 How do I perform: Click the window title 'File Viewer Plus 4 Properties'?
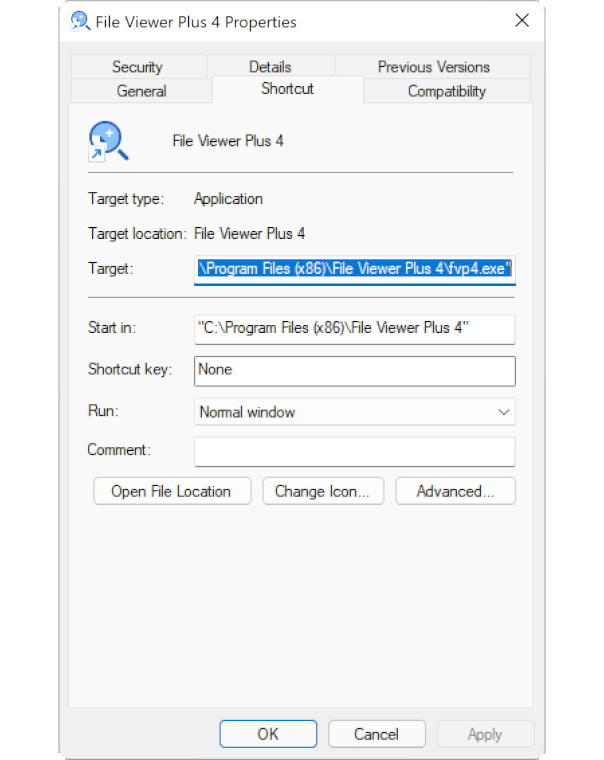(196, 22)
